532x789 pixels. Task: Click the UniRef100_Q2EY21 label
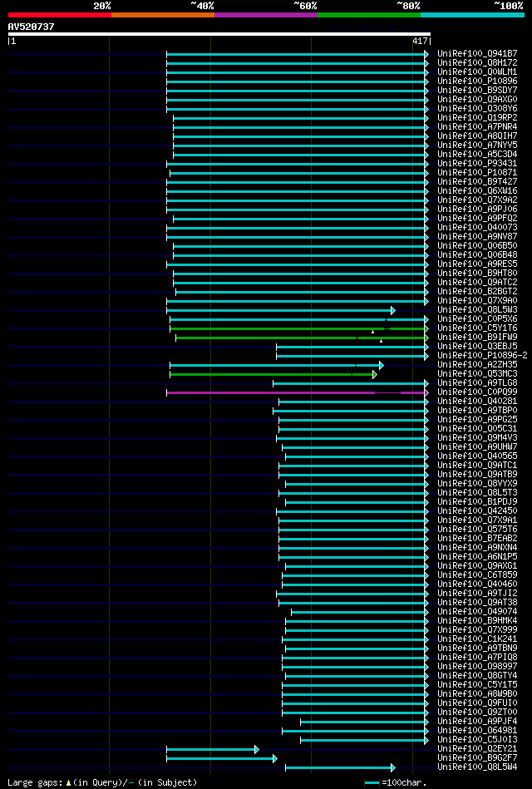[477, 750]
